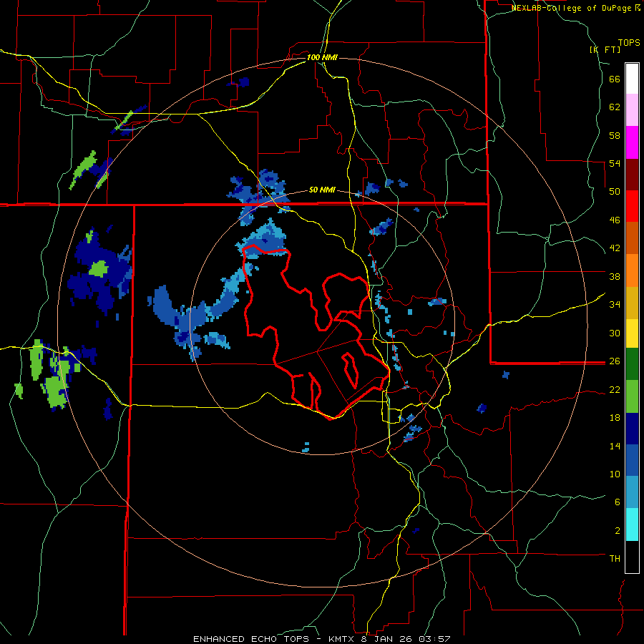Click the legend value "50"
This screenshot has width=644, height=644.
click(615, 192)
